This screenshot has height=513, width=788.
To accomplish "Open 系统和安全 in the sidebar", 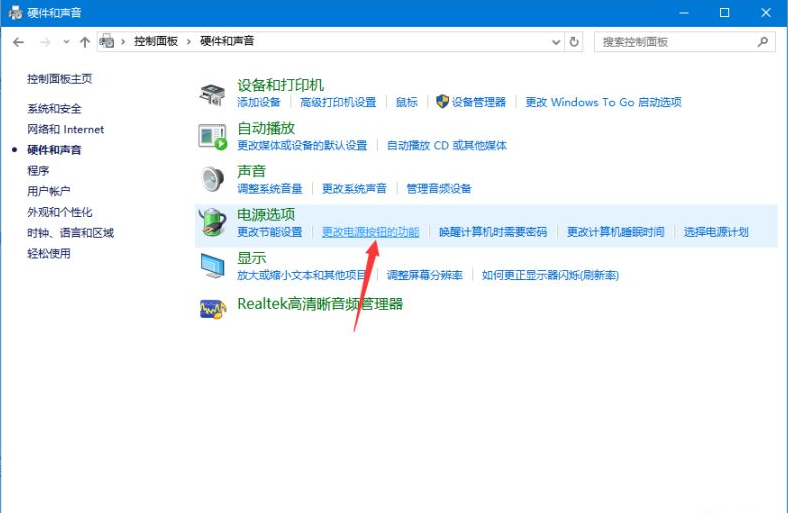I will (54, 108).
